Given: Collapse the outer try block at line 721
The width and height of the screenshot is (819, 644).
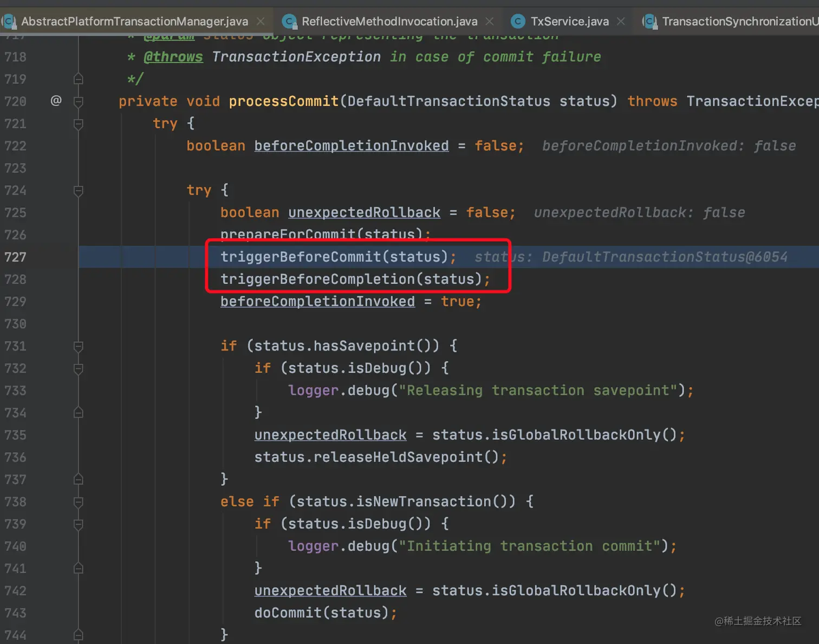Looking at the screenshot, I should tap(79, 123).
